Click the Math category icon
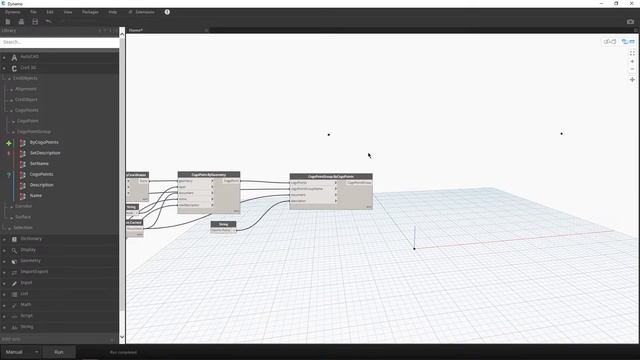 click(14, 305)
